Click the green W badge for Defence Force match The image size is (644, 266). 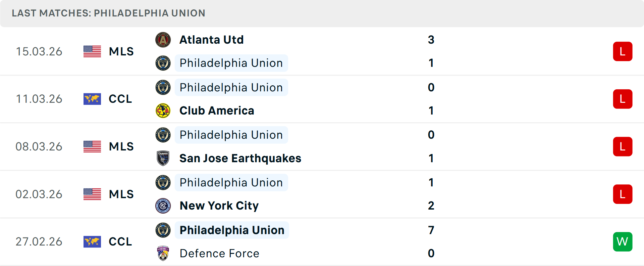tap(623, 241)
